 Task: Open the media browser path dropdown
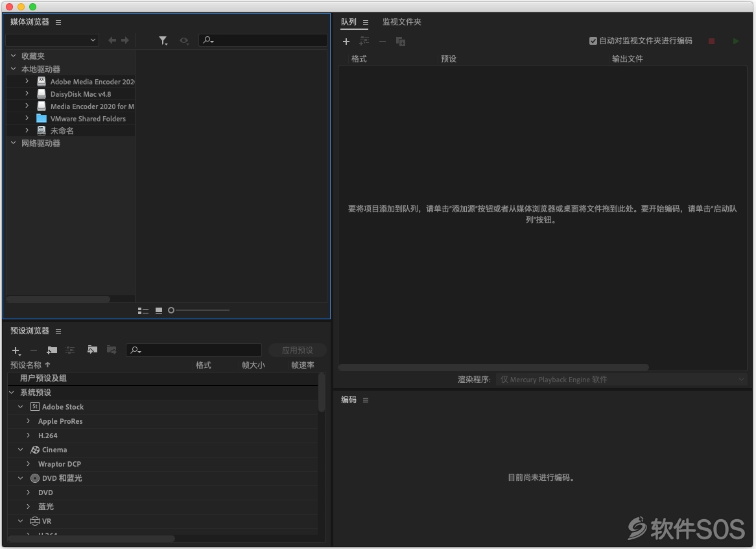(x=52, y=40)
